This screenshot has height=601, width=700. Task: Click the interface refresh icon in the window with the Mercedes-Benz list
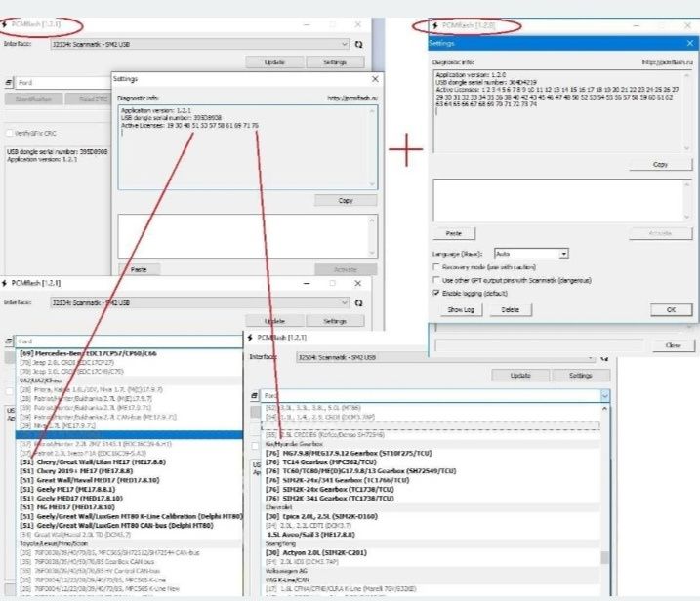coord(358,303)
